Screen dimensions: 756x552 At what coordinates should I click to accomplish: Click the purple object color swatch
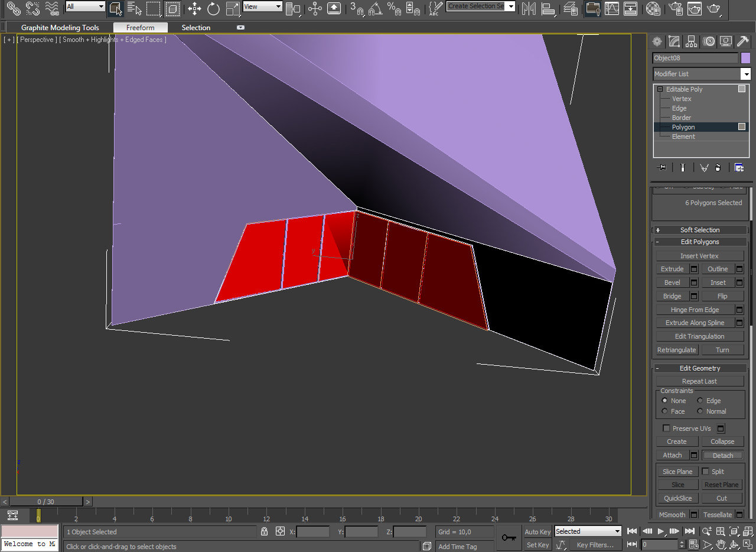[x=745, y=58]
